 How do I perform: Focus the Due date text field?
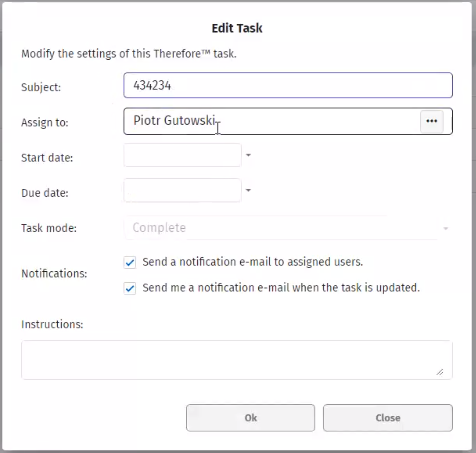point(182,190)
